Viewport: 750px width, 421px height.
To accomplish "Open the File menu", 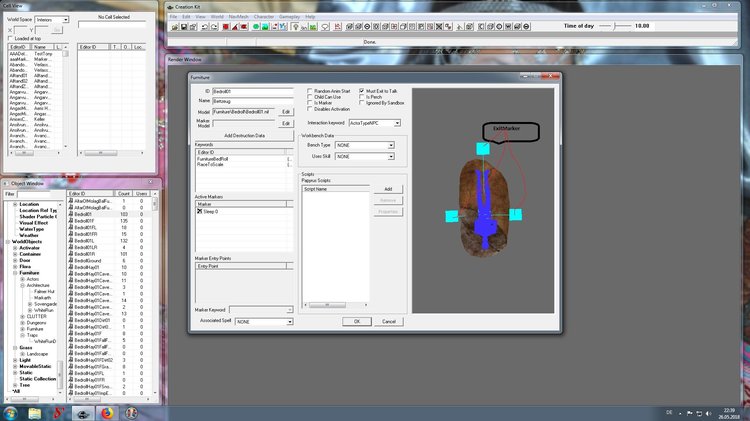I will click(x=173, y=17).
